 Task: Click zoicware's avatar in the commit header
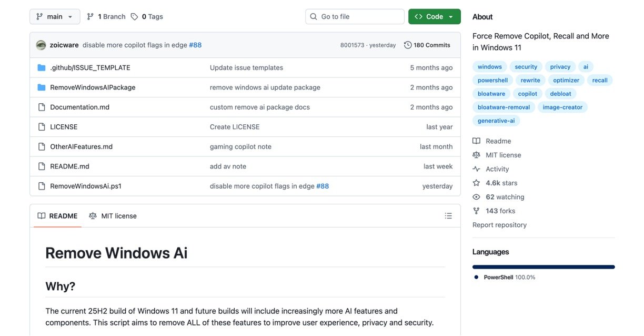[41, 45]
